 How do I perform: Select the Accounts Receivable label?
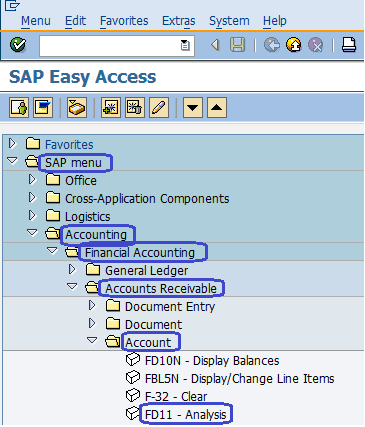point(161,289)
